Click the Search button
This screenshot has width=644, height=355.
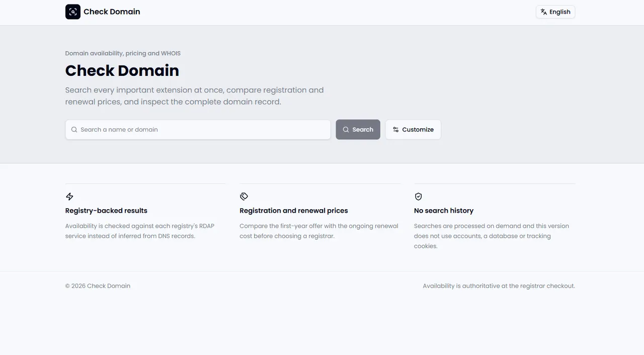pos(358,130)
